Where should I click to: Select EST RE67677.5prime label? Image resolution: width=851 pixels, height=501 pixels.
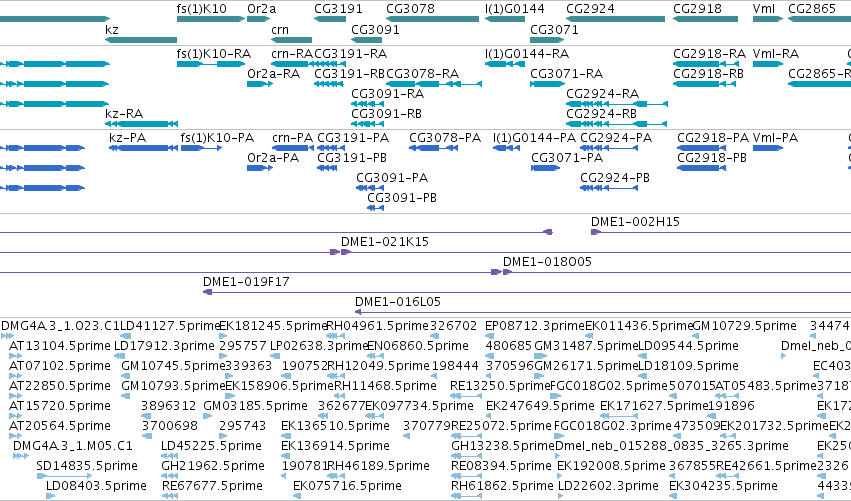pos(212,486)
